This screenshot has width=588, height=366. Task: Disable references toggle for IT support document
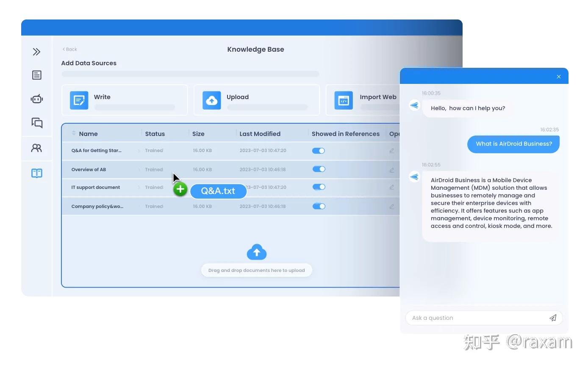click(x=318, y=187)
